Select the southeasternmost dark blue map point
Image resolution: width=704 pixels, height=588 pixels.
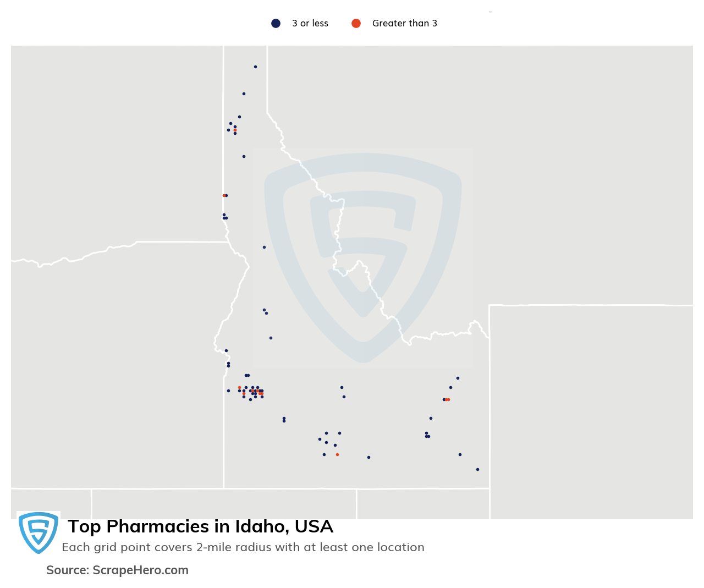pyautogui.click(x=477, y=469)
